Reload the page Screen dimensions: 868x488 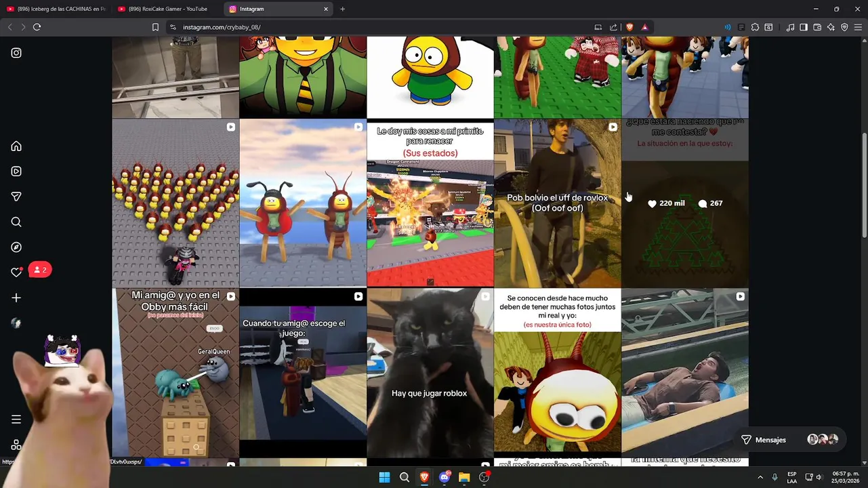(37, 27)
